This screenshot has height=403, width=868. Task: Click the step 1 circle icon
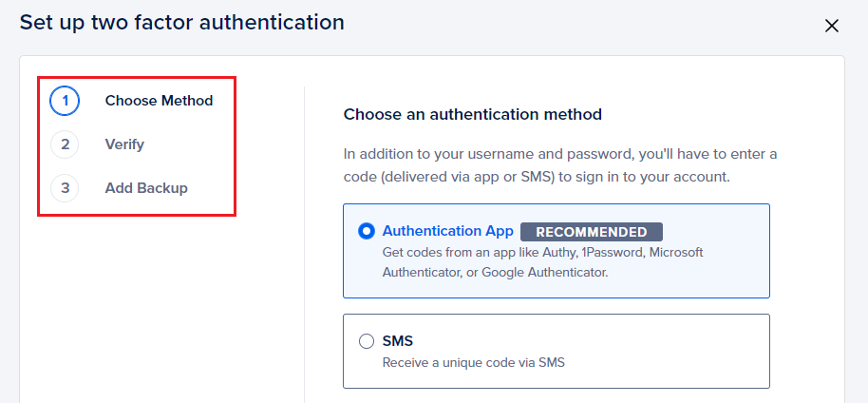click(x=65, y=101)
